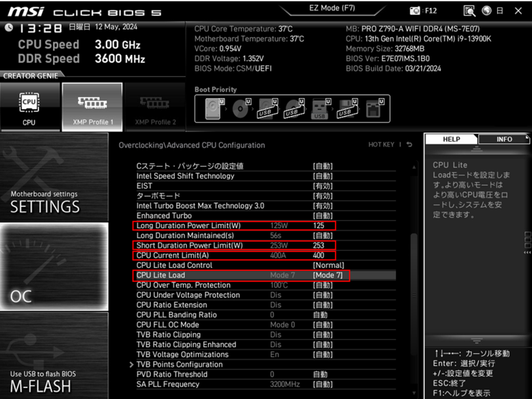The width and height of the screenshot is (532, 399).
Task: Open CPU Over Temp. Protection value dropdown
Action: 323,285
